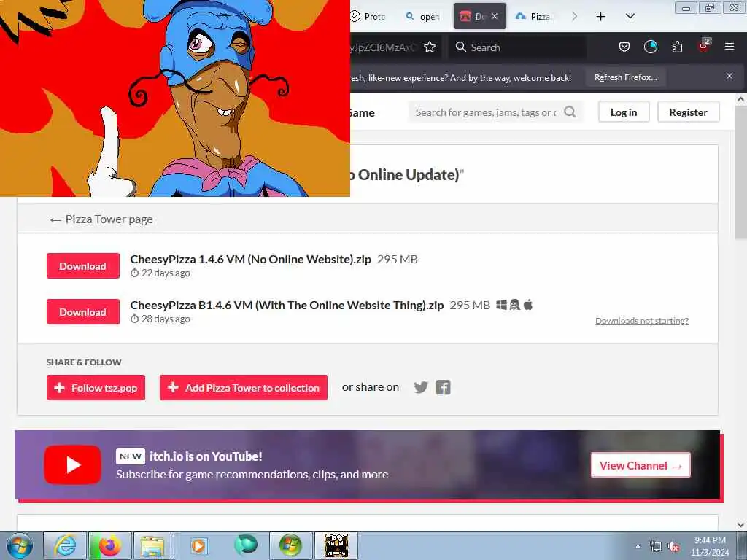Open the green globe app in taskbar

246,545
